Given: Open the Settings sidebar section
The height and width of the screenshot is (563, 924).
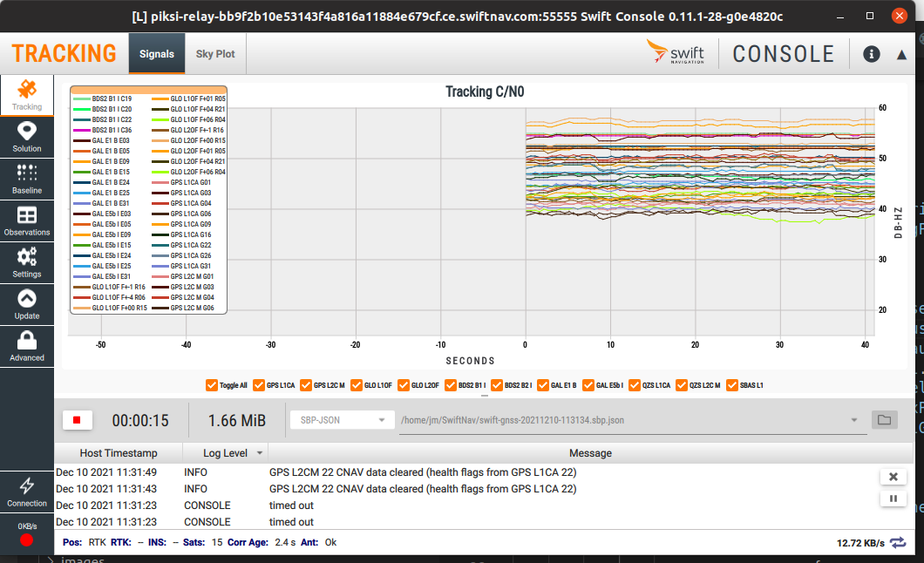Looking at the screenshot, I should point(26,262).
